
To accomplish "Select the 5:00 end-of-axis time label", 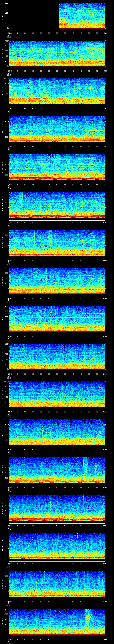I will (105, 33).
